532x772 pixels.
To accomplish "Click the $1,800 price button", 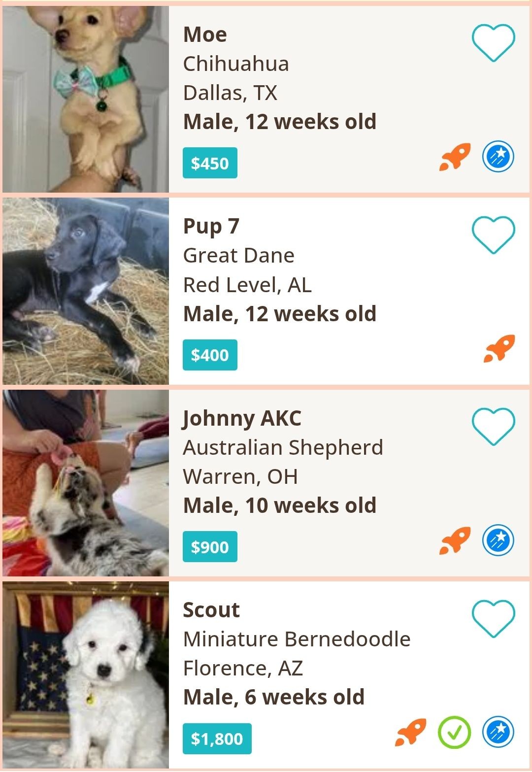I will tap(217, 738).
